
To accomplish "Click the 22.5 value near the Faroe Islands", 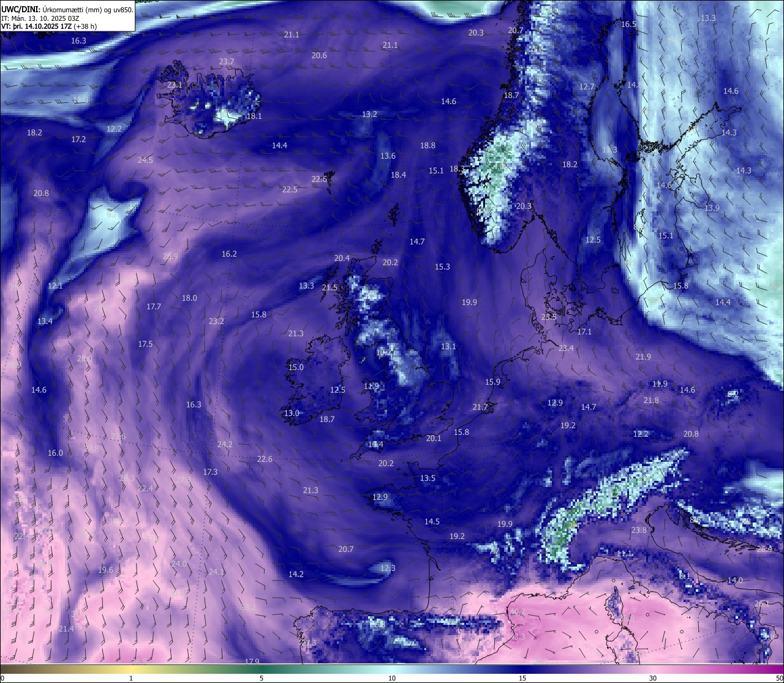I will [x=290, y=189].
